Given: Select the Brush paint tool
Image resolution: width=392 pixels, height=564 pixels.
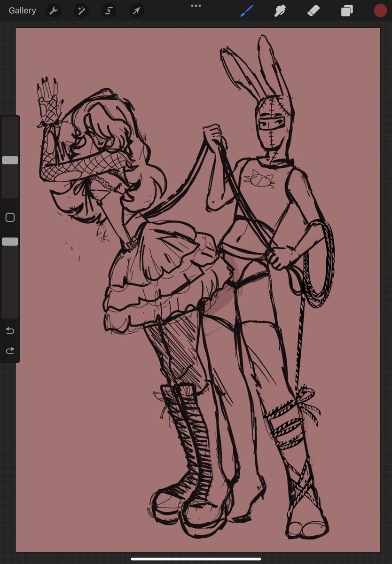Looking at the screenshot, I should [x=247, y=10].
